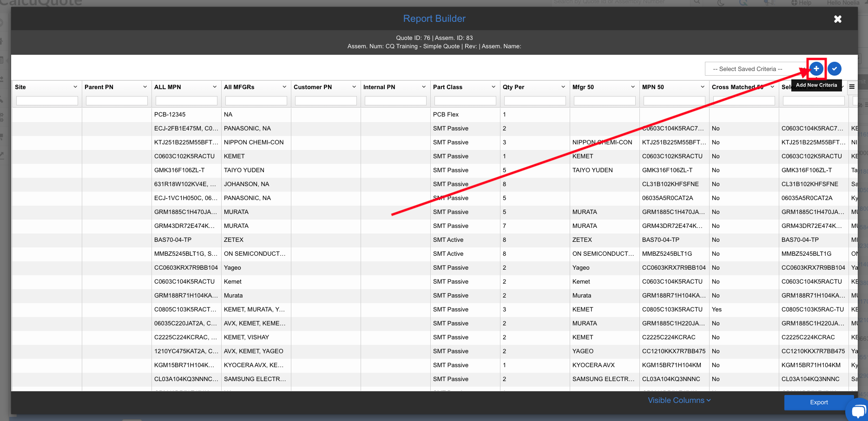Screen dimensions: 868x421
Task: Focus the Customer PN filter field
Action: [x=326, y=101]
